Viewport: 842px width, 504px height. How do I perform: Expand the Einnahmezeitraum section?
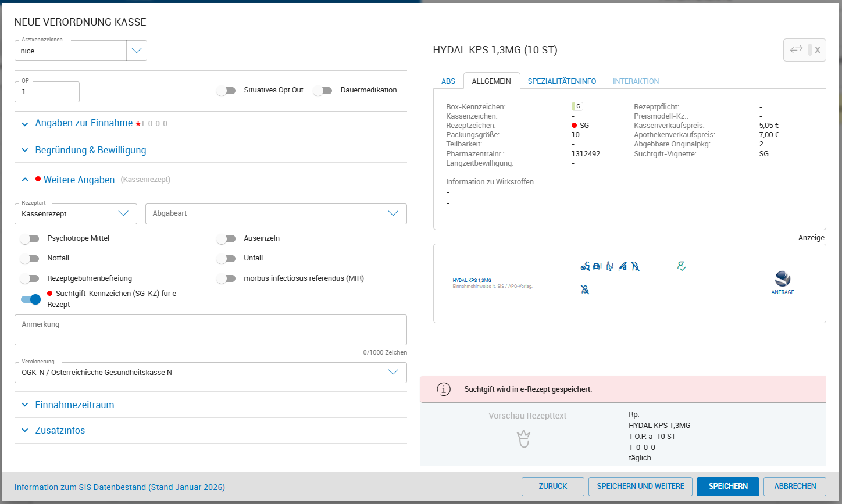tap(74, 405)
